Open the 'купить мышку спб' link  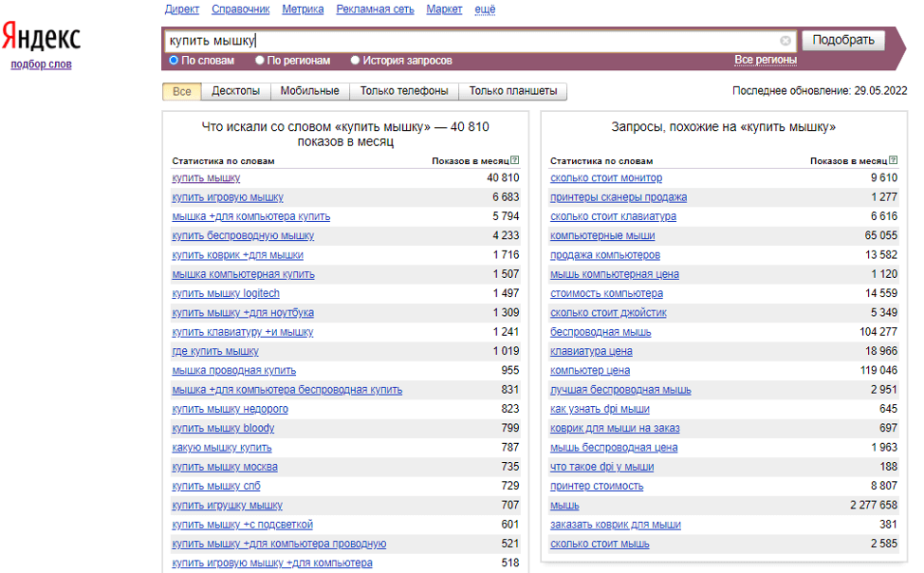(216, 487)
